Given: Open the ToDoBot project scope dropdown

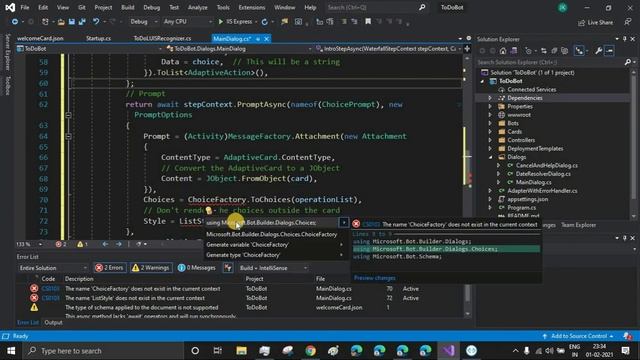Looking at the screenshot, I should tap(89, 49).
